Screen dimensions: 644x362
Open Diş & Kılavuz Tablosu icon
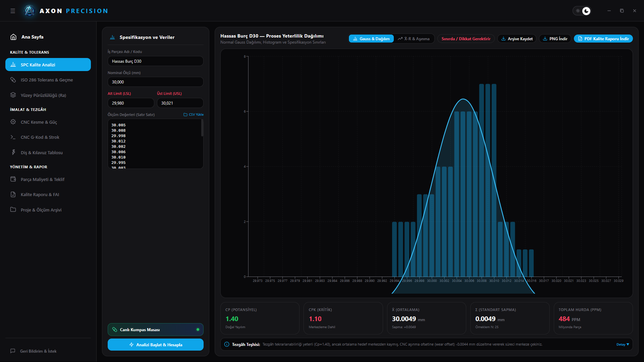point(13,152)
